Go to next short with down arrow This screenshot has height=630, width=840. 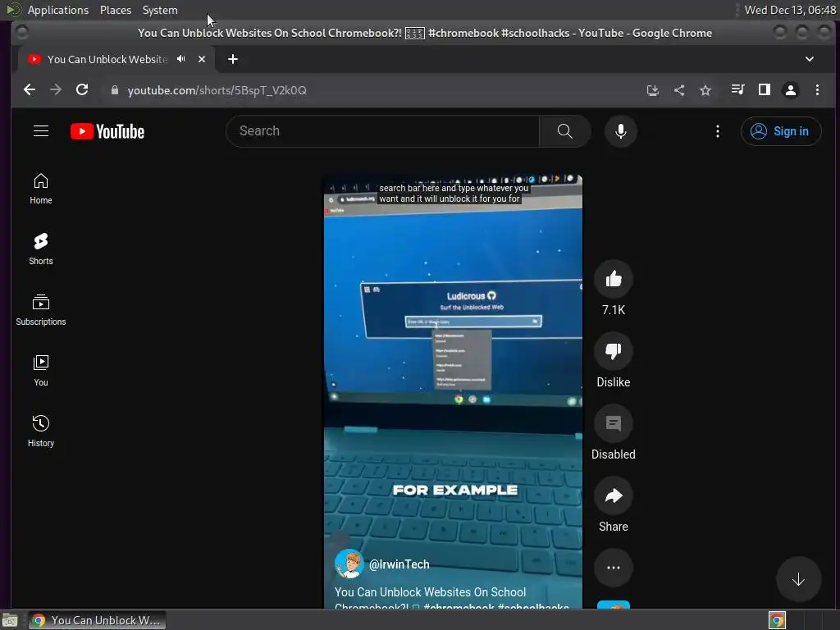(x=798, y=579)
